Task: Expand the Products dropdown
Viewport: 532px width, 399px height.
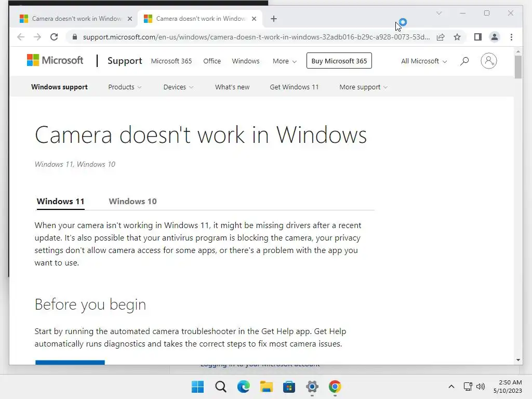Action: [125, 87]
